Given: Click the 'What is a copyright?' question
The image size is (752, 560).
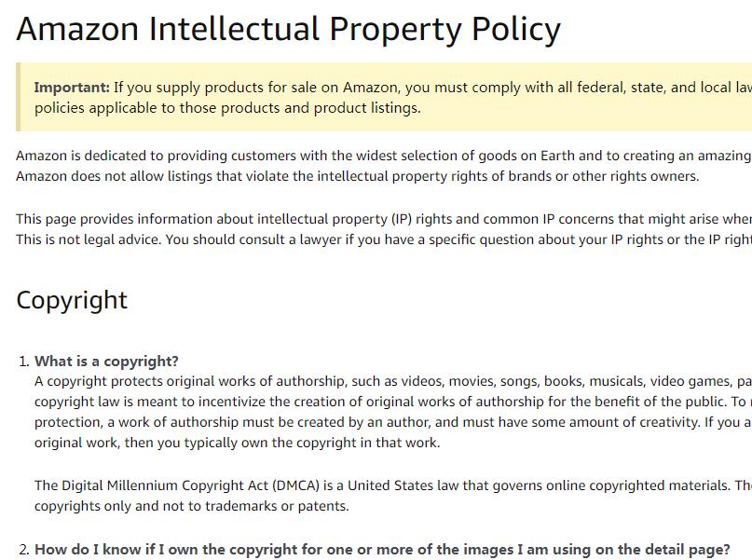Looking at the screenshot, I should click(x=106, y=361).
